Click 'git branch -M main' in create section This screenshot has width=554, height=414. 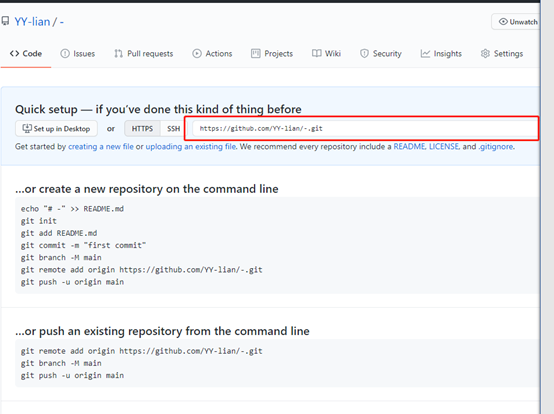[61, 258]
